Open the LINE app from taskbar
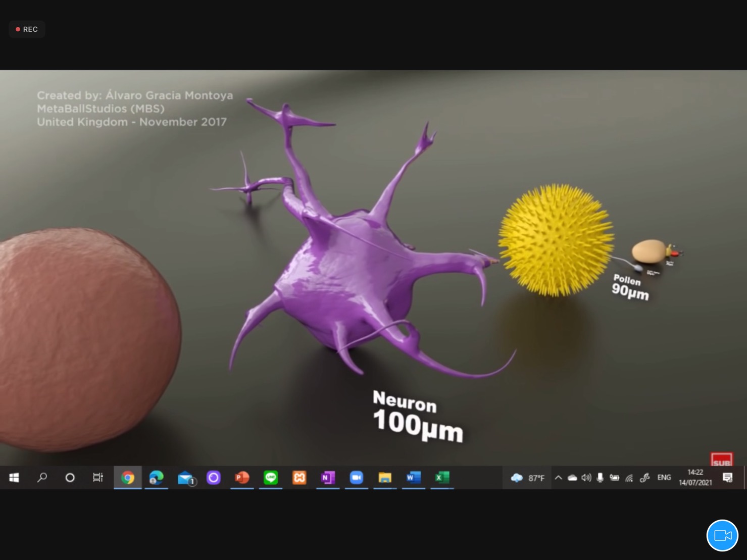Image resolution: width=747 pixels, height=560 pixels. point(271,477)
